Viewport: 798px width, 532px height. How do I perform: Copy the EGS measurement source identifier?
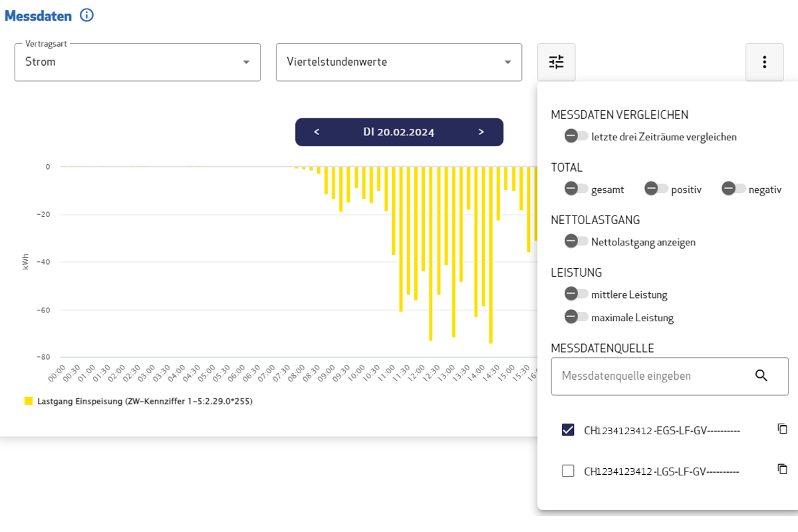coord(782,428)
